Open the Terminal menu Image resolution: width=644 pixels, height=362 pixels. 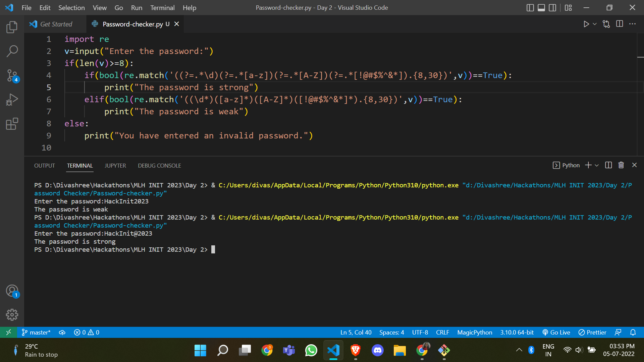pyautogui.click(x=162, y=7)
